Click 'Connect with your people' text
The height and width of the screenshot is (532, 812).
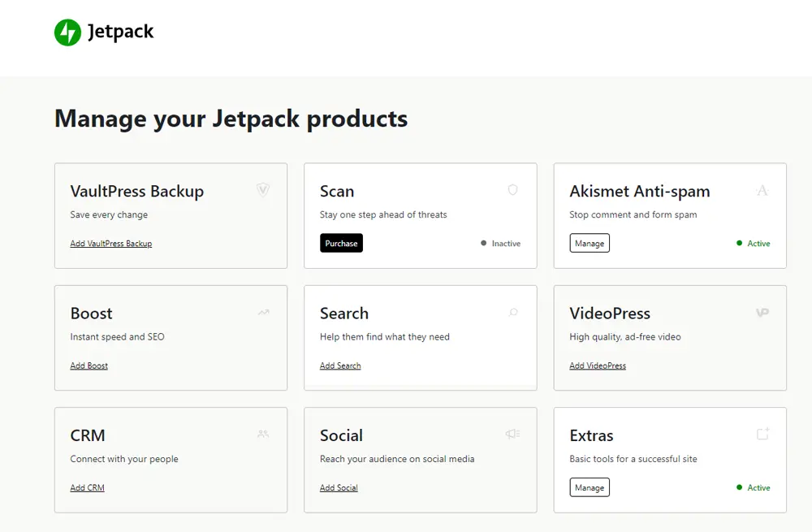123,459
